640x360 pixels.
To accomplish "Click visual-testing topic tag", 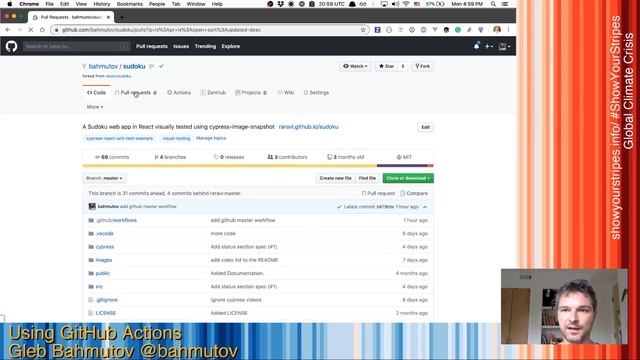I will click(176, 138).
